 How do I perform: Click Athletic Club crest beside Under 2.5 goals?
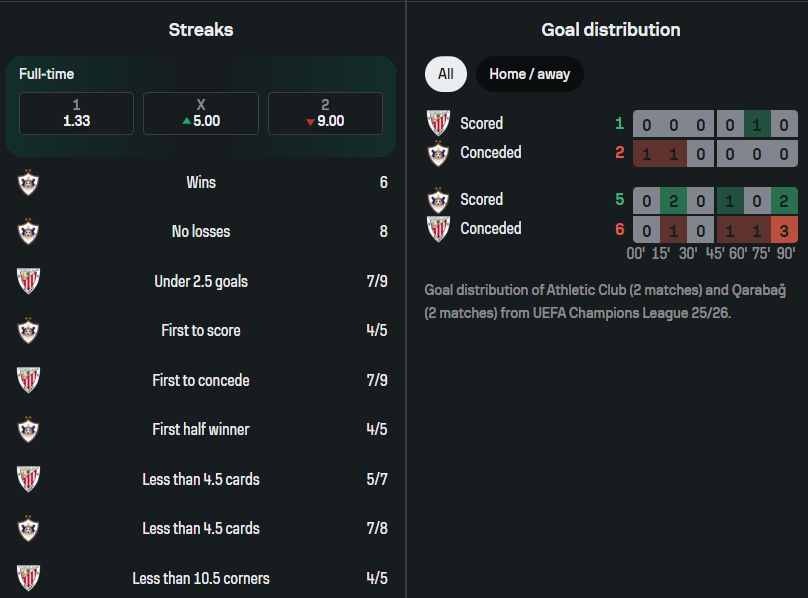click(x=28, y=281)
